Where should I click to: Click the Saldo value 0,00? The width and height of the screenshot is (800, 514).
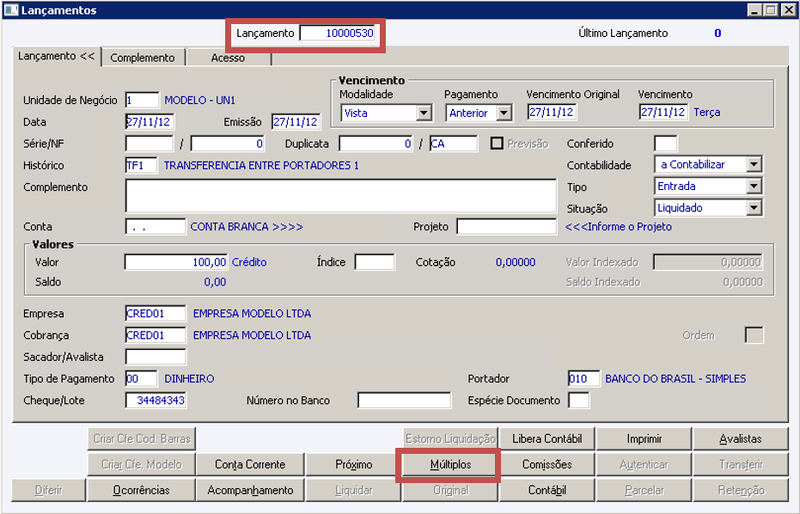point(215,282)
